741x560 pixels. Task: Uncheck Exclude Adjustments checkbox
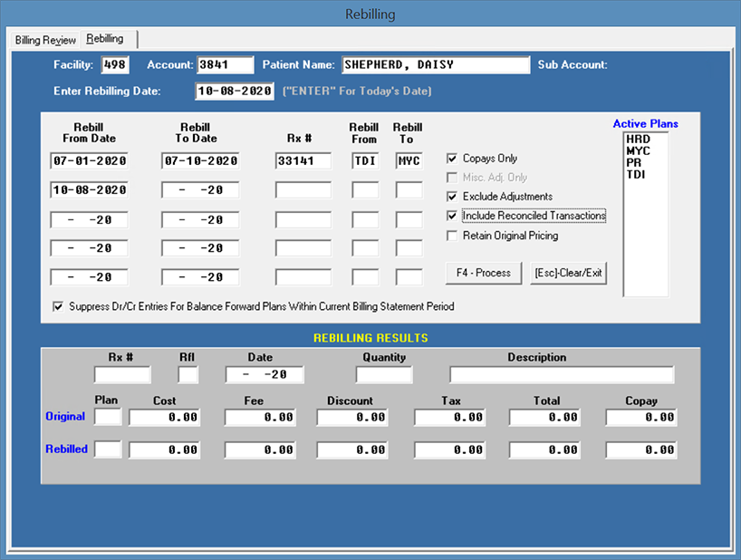tap(453, 197)
